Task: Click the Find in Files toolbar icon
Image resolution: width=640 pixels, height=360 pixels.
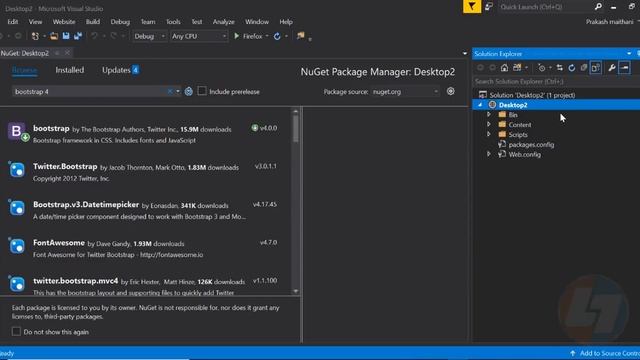Action: click(301, 36)
